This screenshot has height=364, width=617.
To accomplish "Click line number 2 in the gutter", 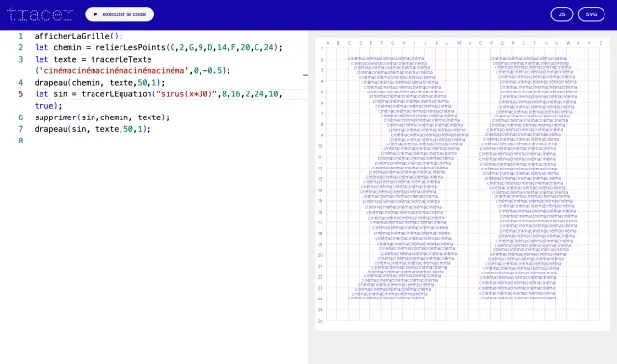I will [21, 47].
